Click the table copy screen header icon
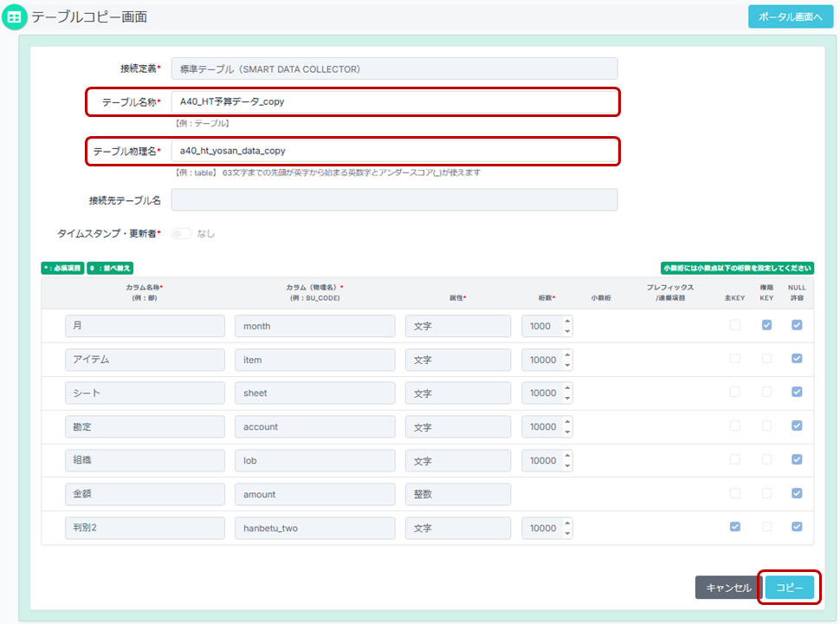The width and height of the screenshot is (840, 624). coord(15,16)
